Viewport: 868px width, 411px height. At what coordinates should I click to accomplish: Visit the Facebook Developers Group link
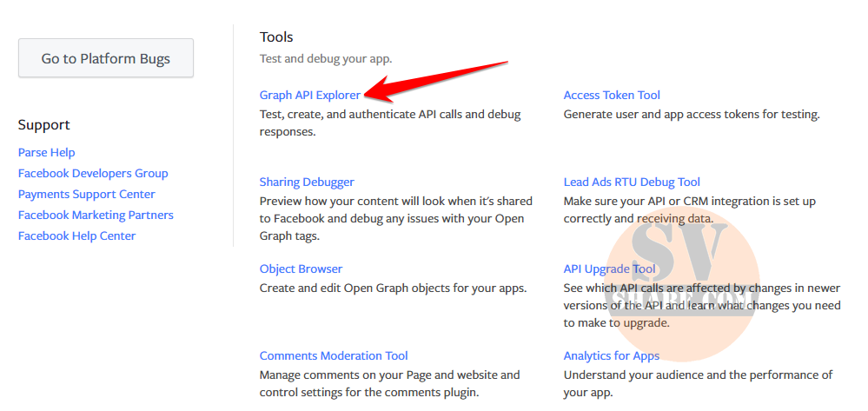tap(93, 173)
